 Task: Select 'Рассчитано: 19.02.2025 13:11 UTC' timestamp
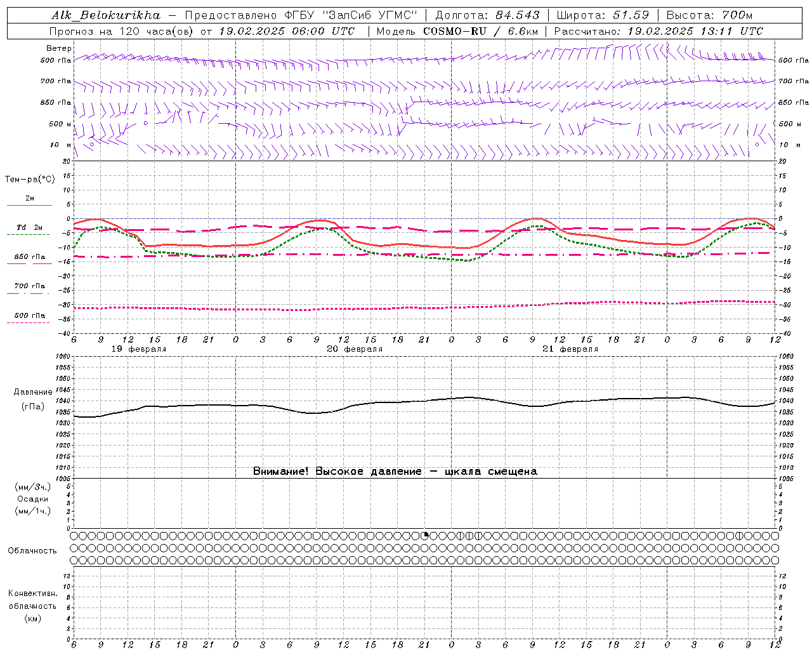658,31
